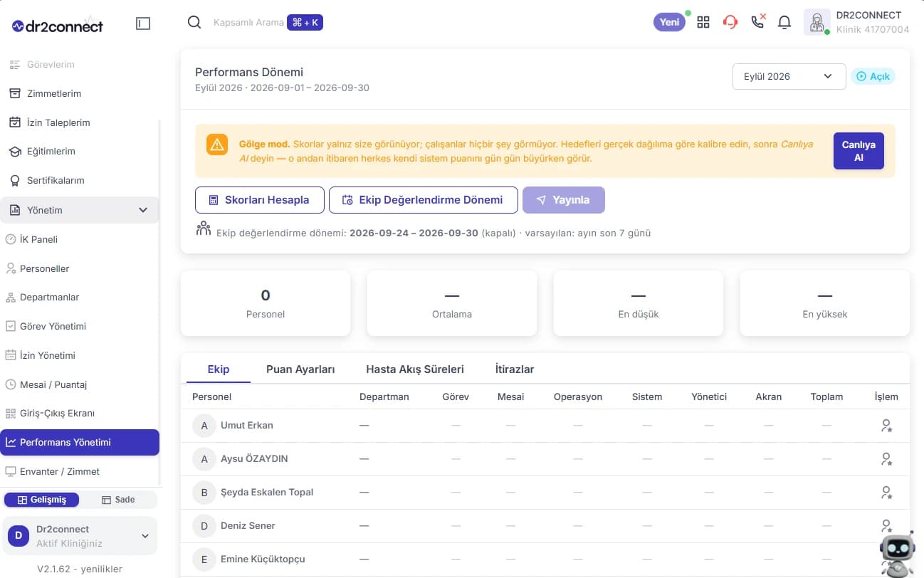Open the red headset support icon
The width and height of the screenshot is (924, 578).
pyautogui.click(x=730, y=22)
